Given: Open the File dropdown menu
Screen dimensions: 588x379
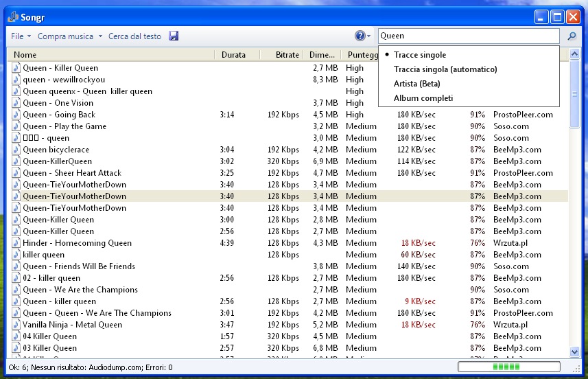Looking at the screenshot, I should [20, 36].
